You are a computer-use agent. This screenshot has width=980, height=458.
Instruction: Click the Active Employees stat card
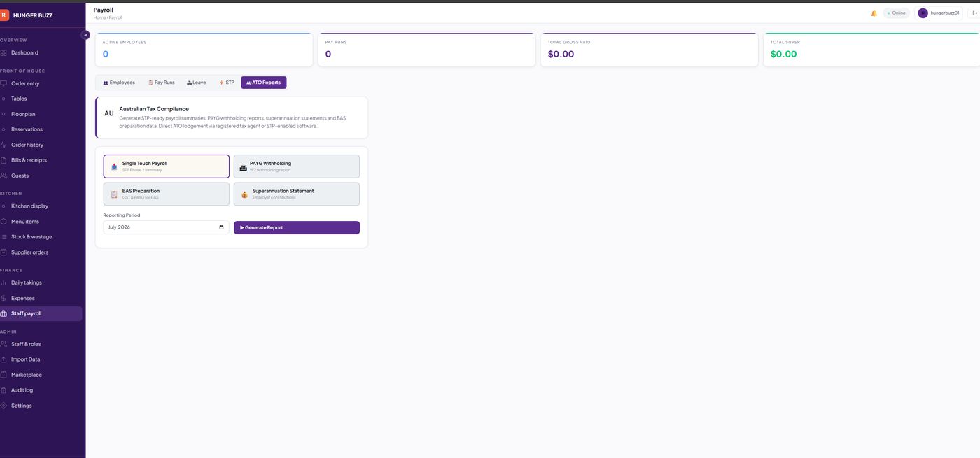pyautogui.click(x=204, y=50)
